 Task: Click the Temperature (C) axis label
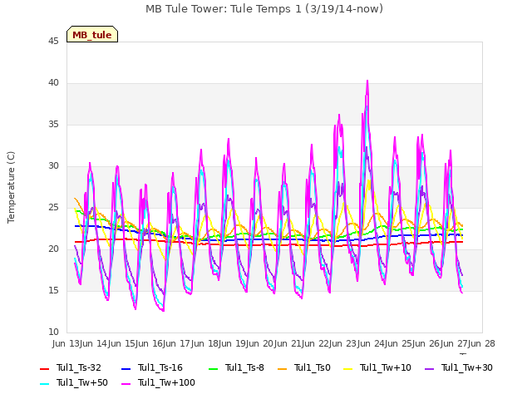[11, 187]
